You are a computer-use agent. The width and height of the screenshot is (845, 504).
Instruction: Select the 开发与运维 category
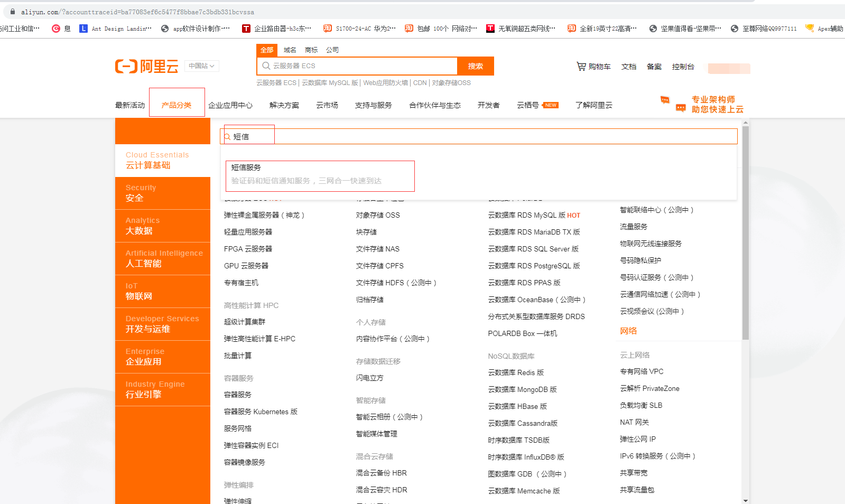163,324
